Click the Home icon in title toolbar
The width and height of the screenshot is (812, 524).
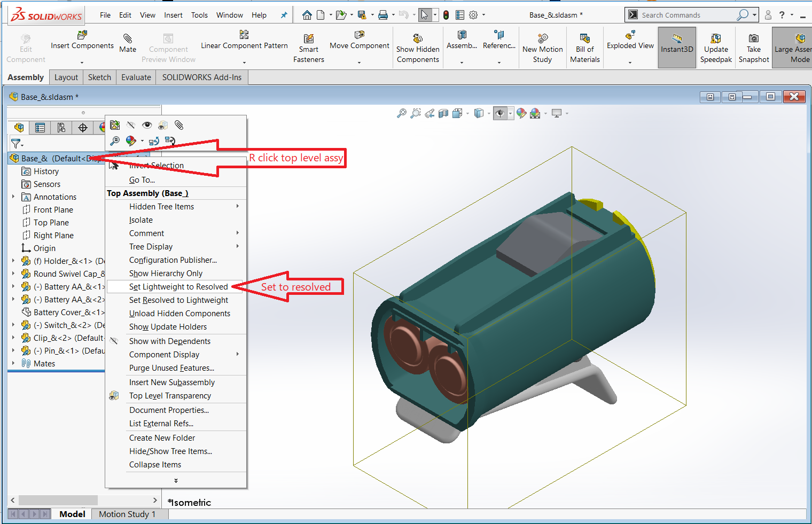(x=307, y=15)
